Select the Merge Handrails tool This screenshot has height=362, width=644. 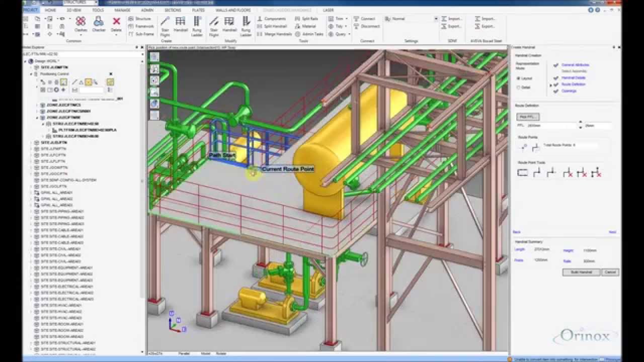coord(275,34)
